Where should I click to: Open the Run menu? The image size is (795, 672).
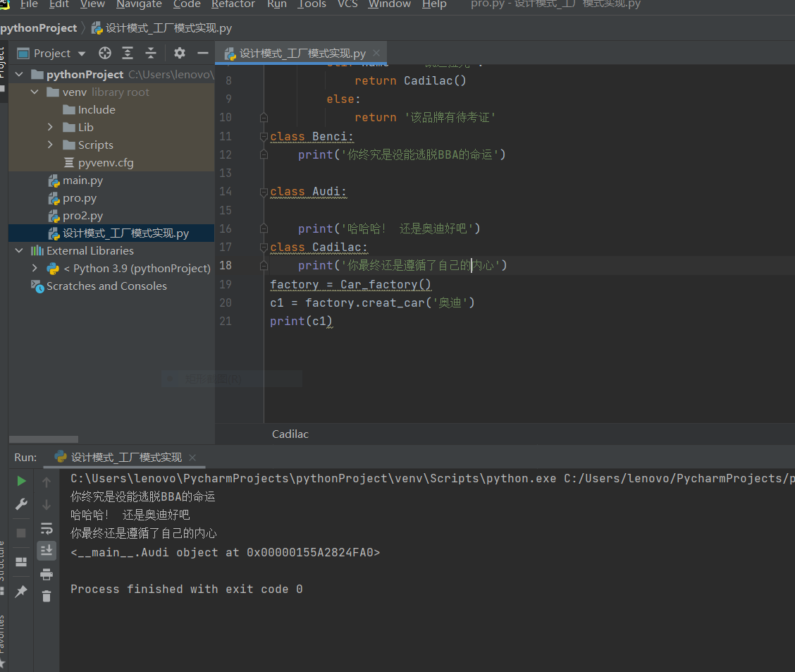[277, 4]
